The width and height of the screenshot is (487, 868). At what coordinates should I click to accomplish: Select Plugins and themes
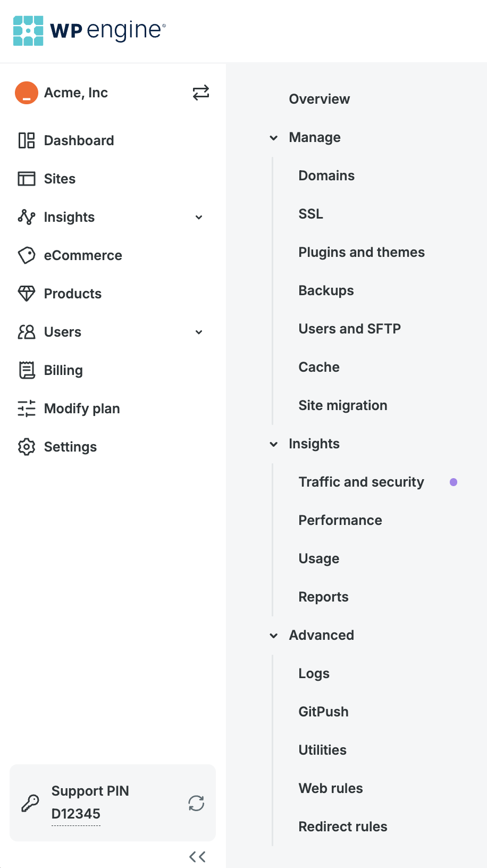[x=362, y=252]
